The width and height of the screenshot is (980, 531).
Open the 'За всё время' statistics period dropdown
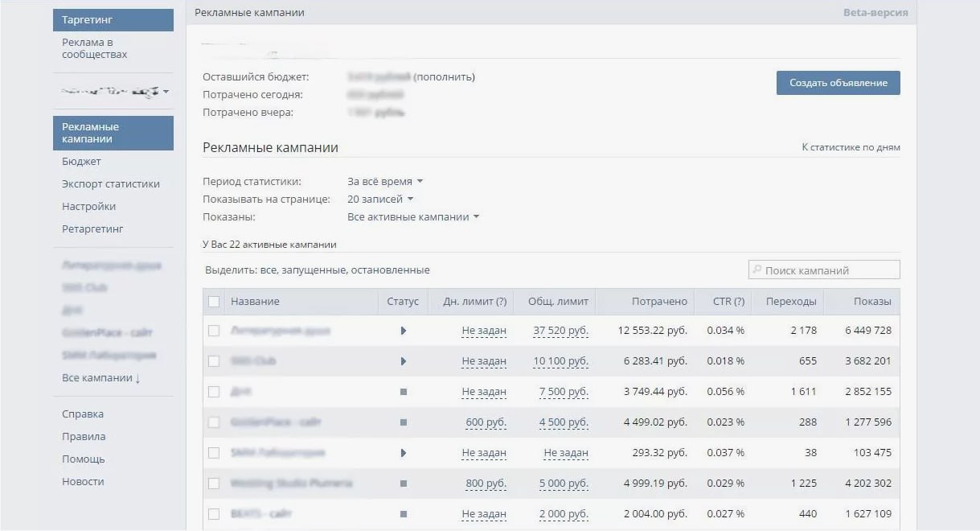click(x=385, y=182)
